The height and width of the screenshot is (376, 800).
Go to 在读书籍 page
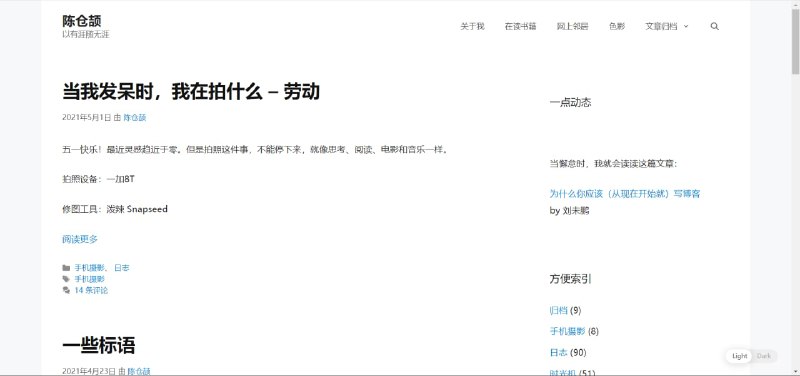coord(520,27)
